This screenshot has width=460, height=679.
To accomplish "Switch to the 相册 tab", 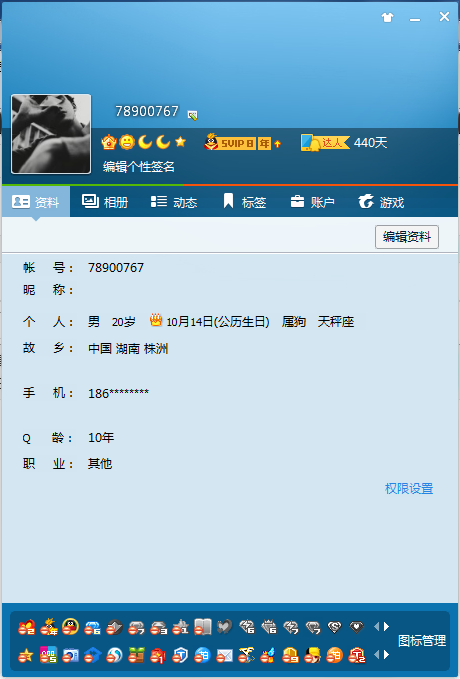I will point(105,202).
